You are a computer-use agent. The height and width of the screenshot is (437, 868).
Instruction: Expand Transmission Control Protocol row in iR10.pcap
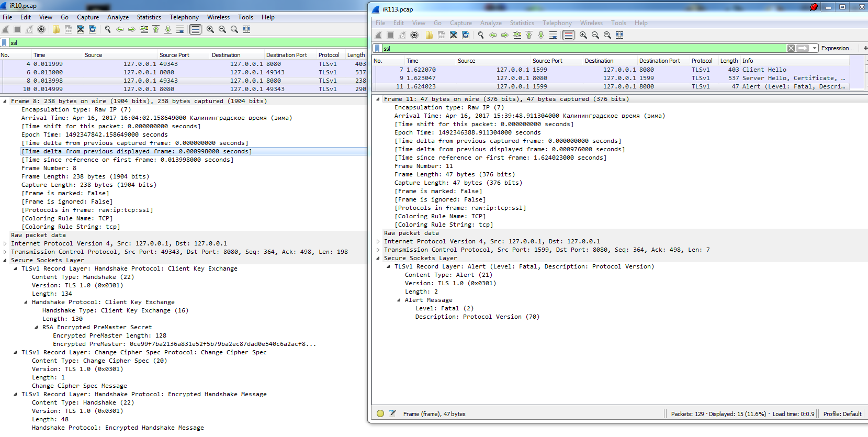pyautogui.click(x=5, y=252)
